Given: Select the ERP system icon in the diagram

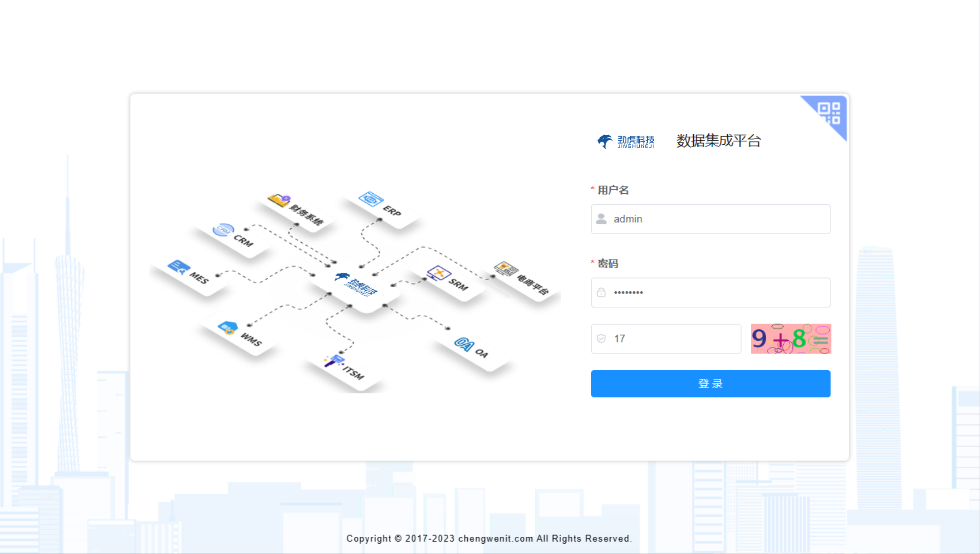Looking at the screenshot, I should pyautogui.click(x=372, y=200).
